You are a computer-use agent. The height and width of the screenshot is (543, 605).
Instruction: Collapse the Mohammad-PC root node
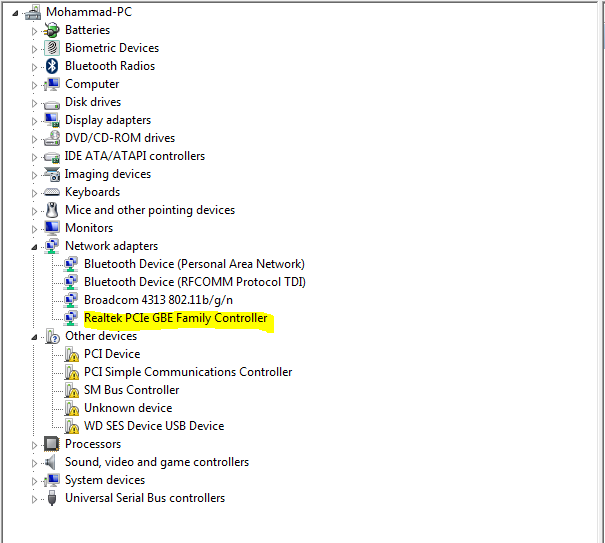15,14
